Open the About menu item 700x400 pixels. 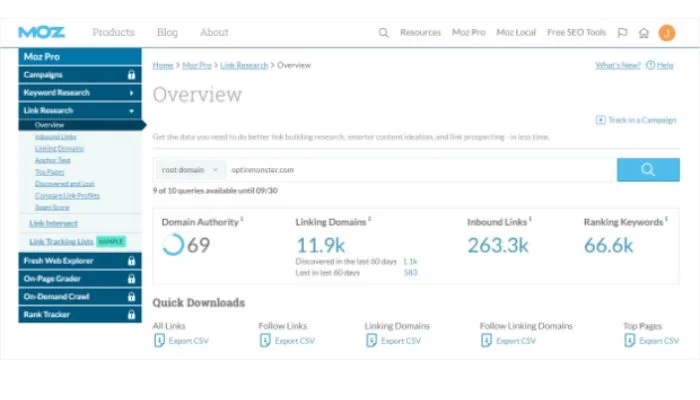214,32
